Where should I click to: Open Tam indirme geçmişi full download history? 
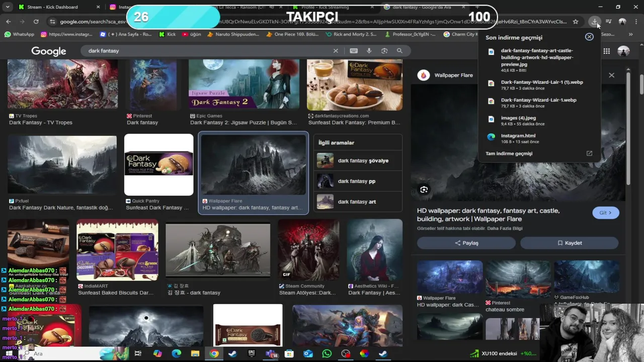[x=509, y=153]
